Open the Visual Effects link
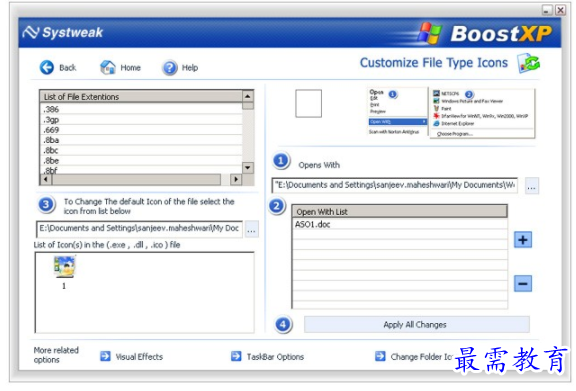Image resolution: width=576 pixels, height=391 pixels. [139, 356]
